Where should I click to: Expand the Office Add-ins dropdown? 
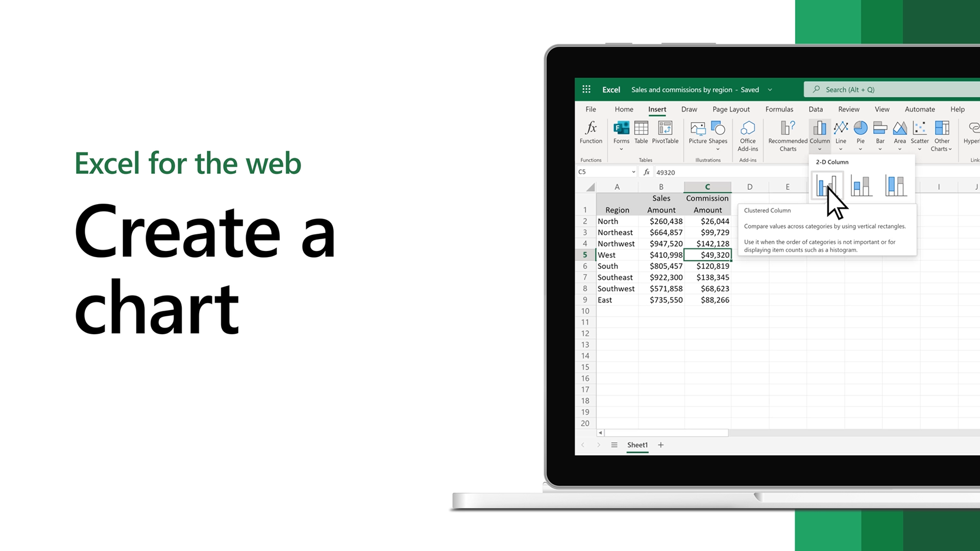pyautogui.click(x=747, y=135)
